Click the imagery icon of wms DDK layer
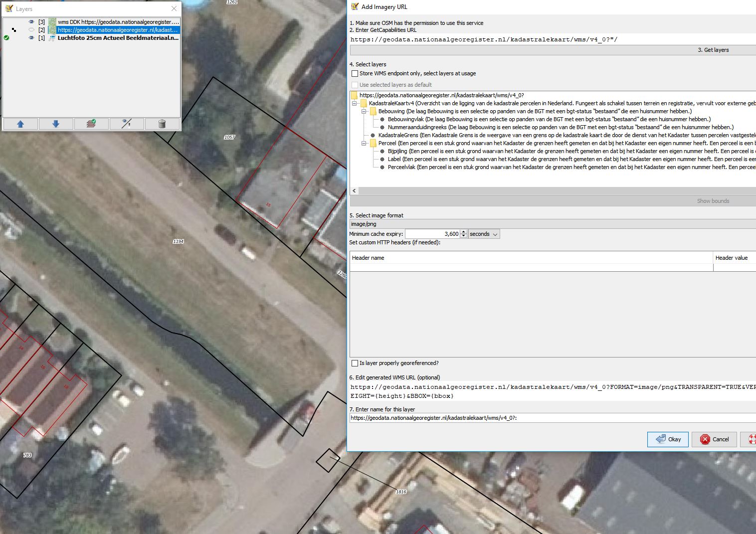The height and width of the screenshot is (534, 756). pyautogui.click(x=52, y=22)
